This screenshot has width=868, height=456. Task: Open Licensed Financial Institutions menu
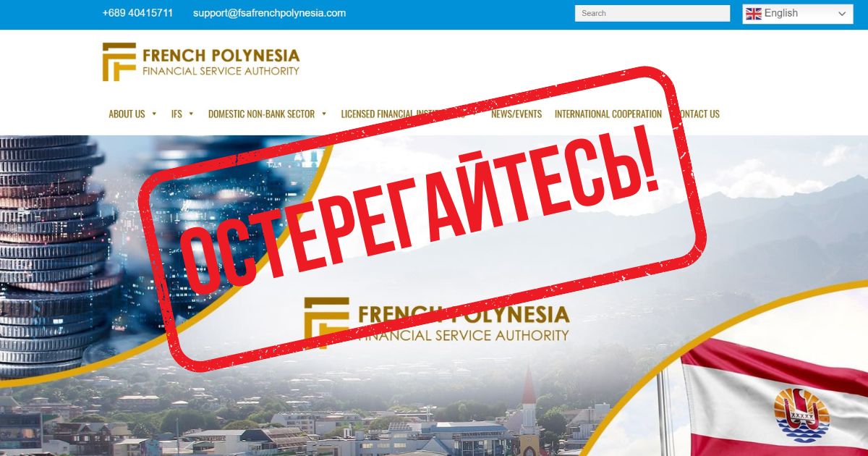tap(402, 114)
